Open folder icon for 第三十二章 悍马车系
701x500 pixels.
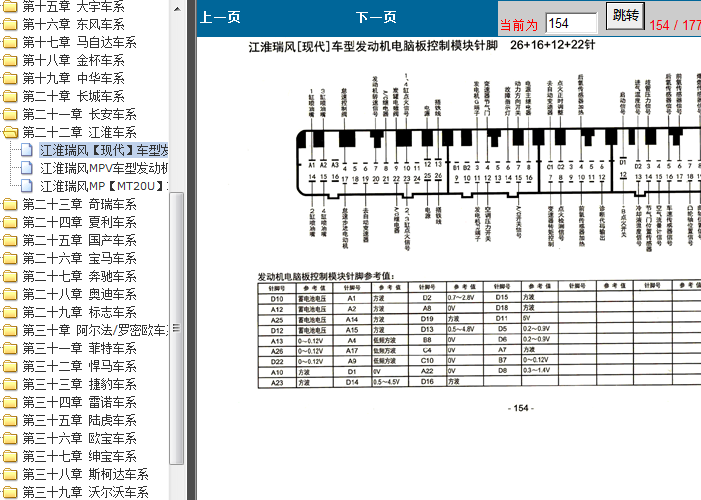[x=10, y=366]
